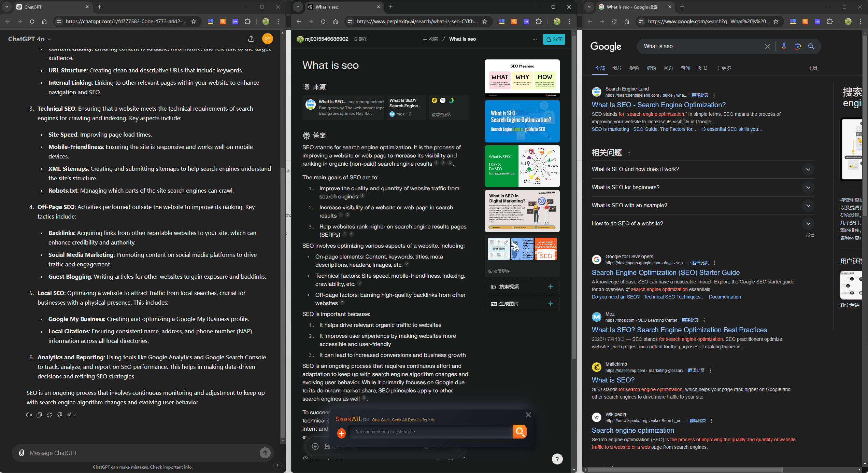The height and width of the screenshot is (473, 868).
Task: Add generate image (生成图片) in Perplexity
Action: pyautogui.click(x=522, y=304)
